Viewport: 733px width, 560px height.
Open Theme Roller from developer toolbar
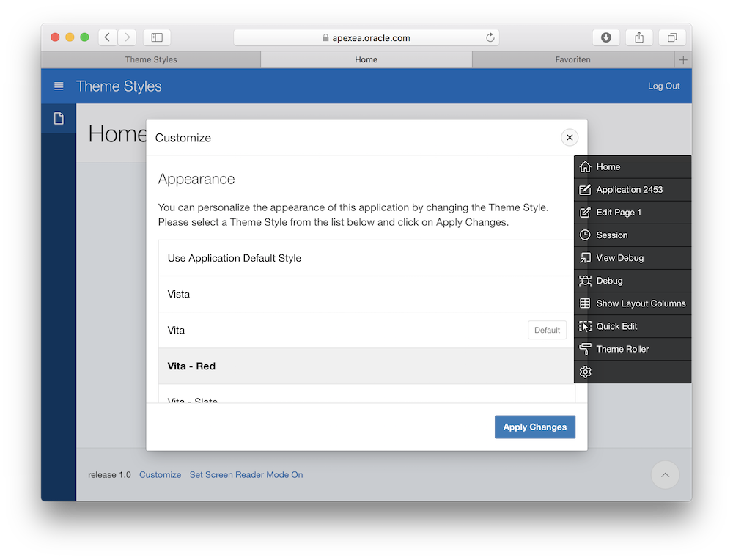[x=622, y=350]
